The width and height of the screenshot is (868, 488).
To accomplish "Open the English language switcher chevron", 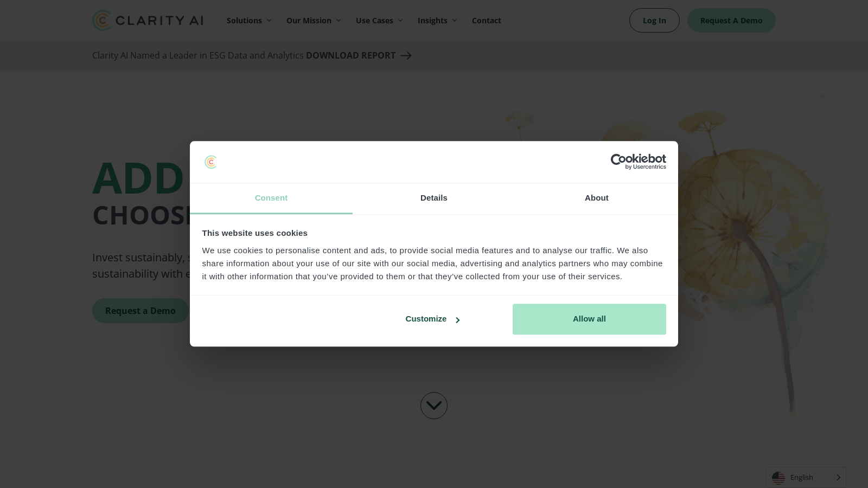I will point(838,478).
